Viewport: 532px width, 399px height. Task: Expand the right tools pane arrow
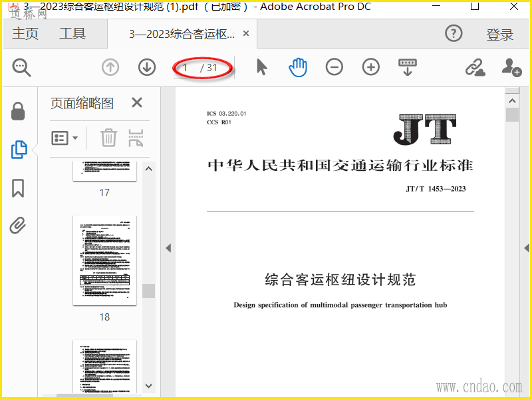pyautogui.click(x=527, y=248)
